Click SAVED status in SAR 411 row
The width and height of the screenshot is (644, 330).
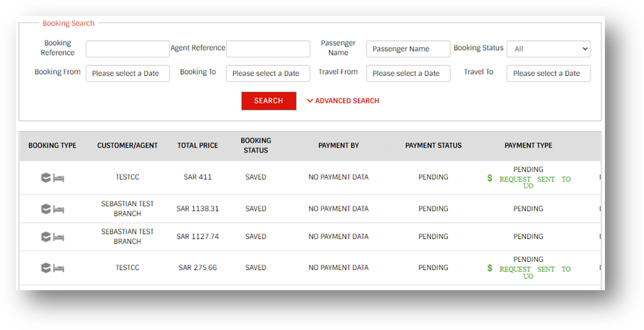256,177
